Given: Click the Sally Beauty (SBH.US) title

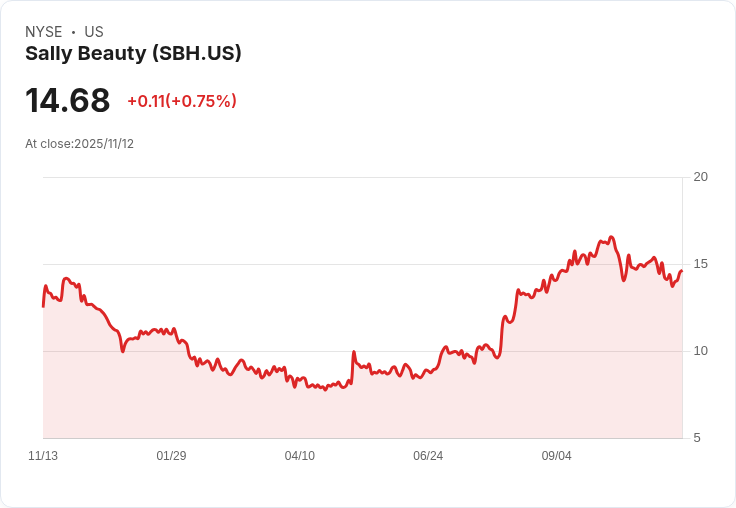Looking at the screenshot, I should click(x=133, y=54).
